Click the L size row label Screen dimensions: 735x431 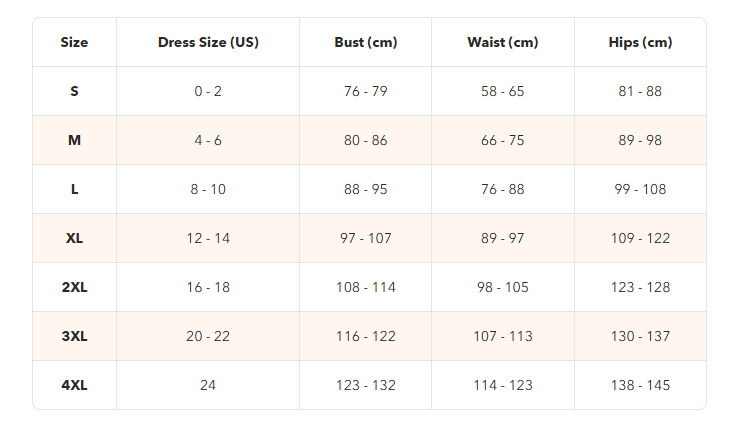pos(74,189)
